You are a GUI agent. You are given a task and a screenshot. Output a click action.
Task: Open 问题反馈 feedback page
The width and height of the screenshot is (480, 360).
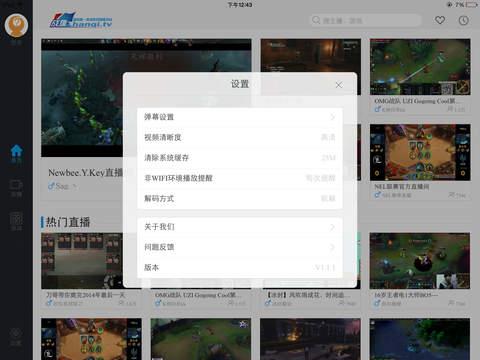[240, 247]
